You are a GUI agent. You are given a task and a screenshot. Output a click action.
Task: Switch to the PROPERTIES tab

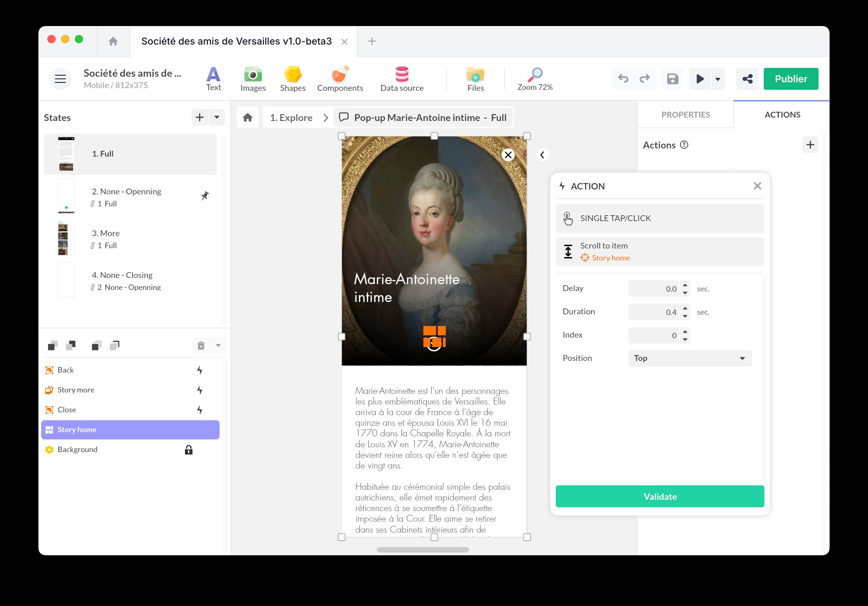(x=685, y=114)
